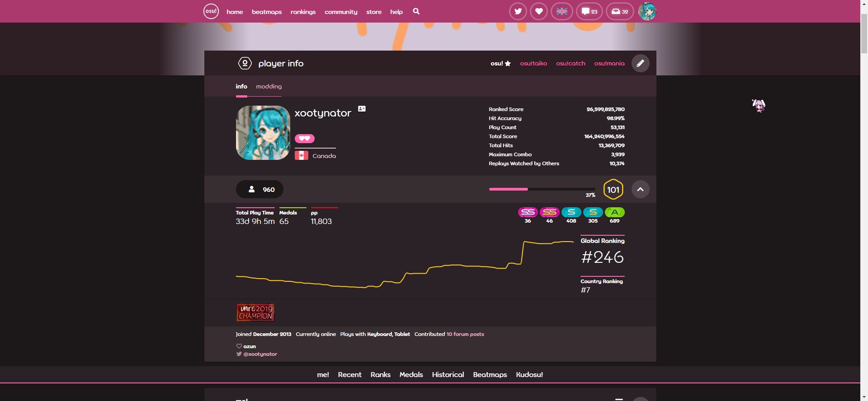Select the osu! game mode
This screenshot has width=868, height=401.
[500, 63]
